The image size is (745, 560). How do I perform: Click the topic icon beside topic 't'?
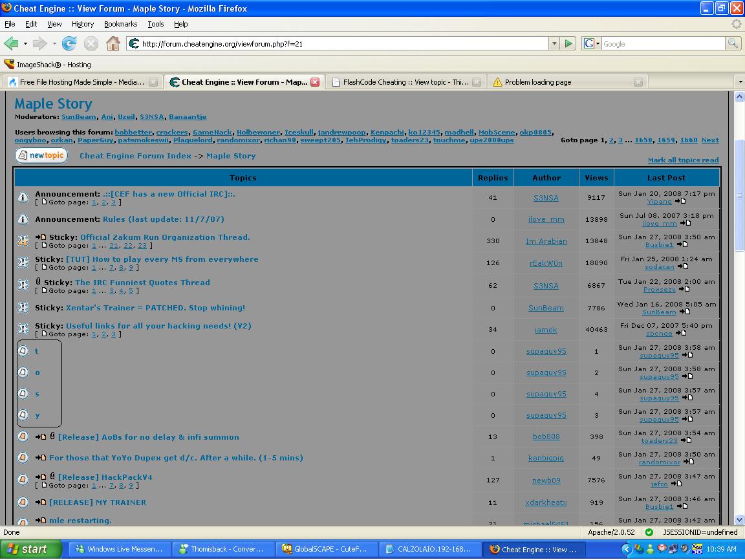coord(23,351)
